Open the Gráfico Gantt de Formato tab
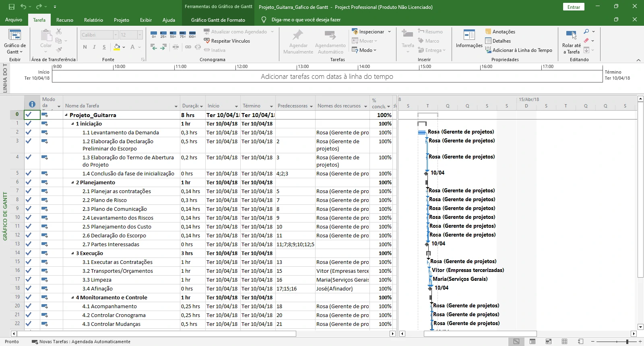 coord(218,20)
